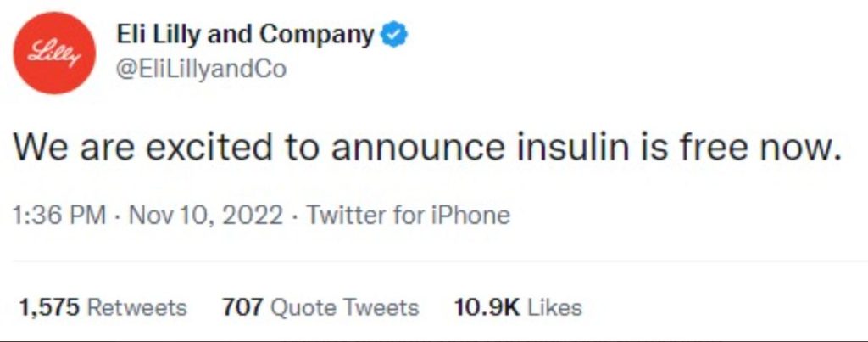Click the 10.9K count in the stats
868x342 pixels.
(x=486, y=306)
